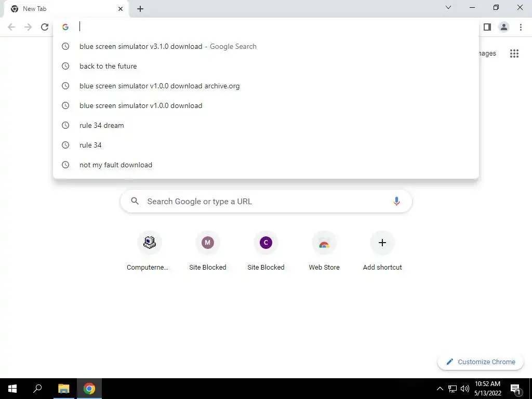Reload the page with refresh icon
Screen dimensions: 532x399
pos(45,27)
